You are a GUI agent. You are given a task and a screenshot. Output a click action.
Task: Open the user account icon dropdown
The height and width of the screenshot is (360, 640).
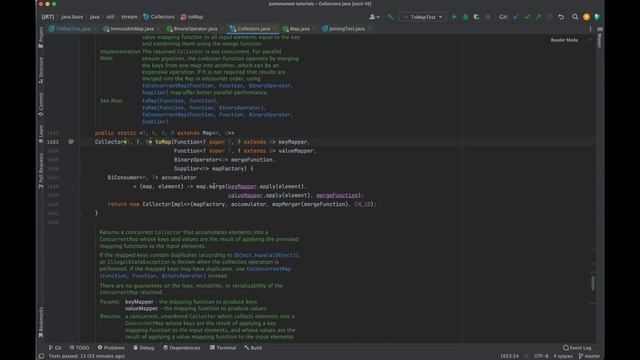click(374, 17)
